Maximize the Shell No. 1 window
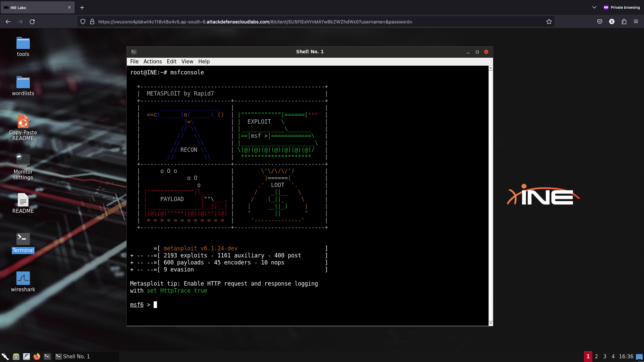Image resolution: width=644 pixels, height=362 pixels. click(477, 52)
